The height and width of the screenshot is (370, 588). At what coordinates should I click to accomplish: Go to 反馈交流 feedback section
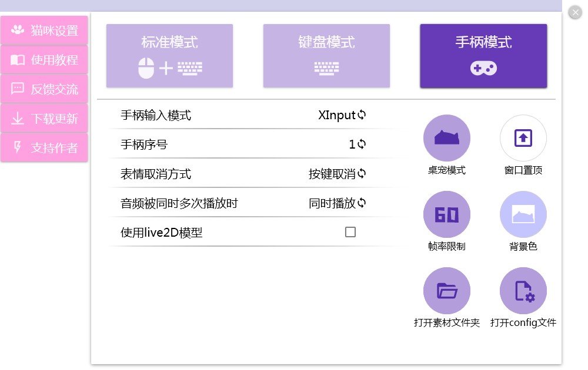(44, 89)
